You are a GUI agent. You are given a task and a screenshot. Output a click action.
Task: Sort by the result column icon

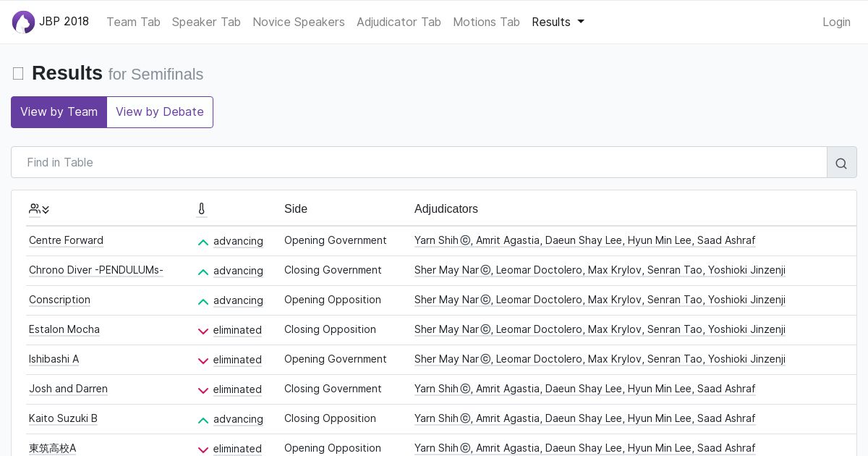click(201, 209)
